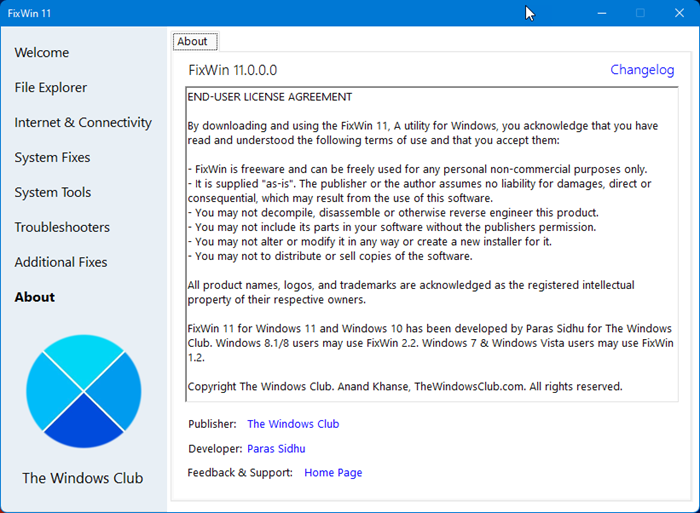Viewport: 700px width, 513px height.
Task: Maximize the FixWin 11 window
Action: coord(640,13)
